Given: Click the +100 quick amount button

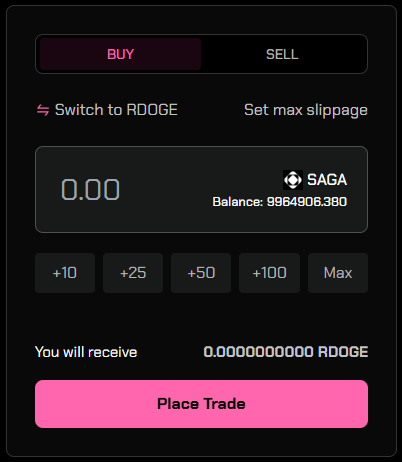Looking at the screenshot, I should pyautogui.click(x=269, y=273).
